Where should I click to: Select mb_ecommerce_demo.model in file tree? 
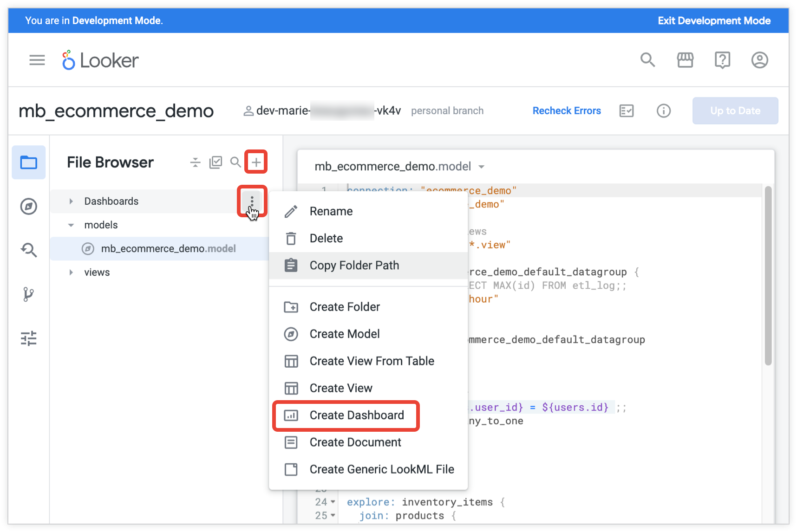pyautogui.click(x=168, y=249)
